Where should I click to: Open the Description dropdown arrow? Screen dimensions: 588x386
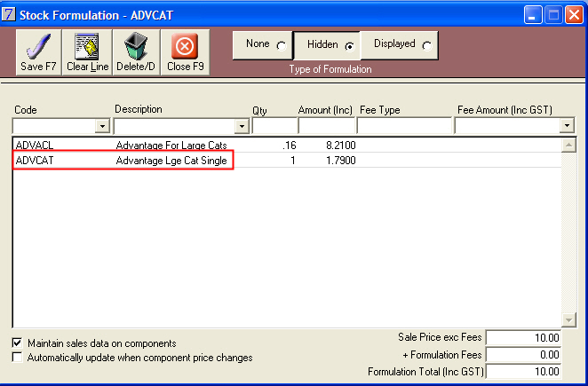(242, 126)
